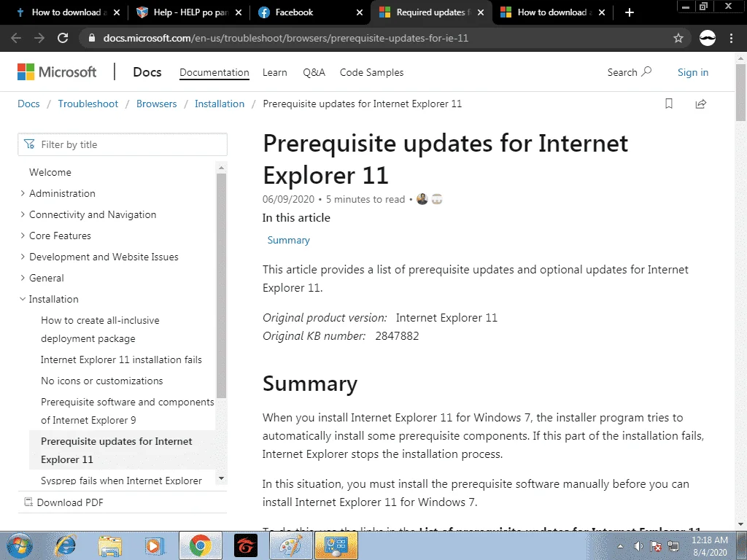Click the volume speaker tray icon
Viewport: 747px width, 560px height.
point(638,546)
